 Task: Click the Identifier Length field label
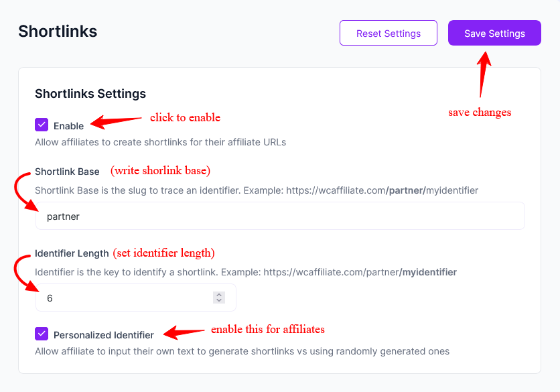pos(72,253)
